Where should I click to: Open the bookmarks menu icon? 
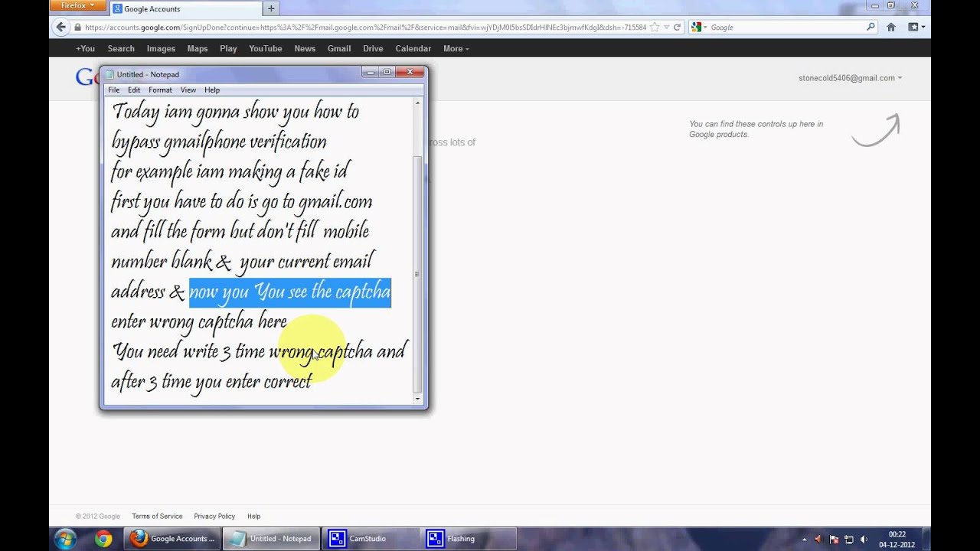click(x=916, y=27)
